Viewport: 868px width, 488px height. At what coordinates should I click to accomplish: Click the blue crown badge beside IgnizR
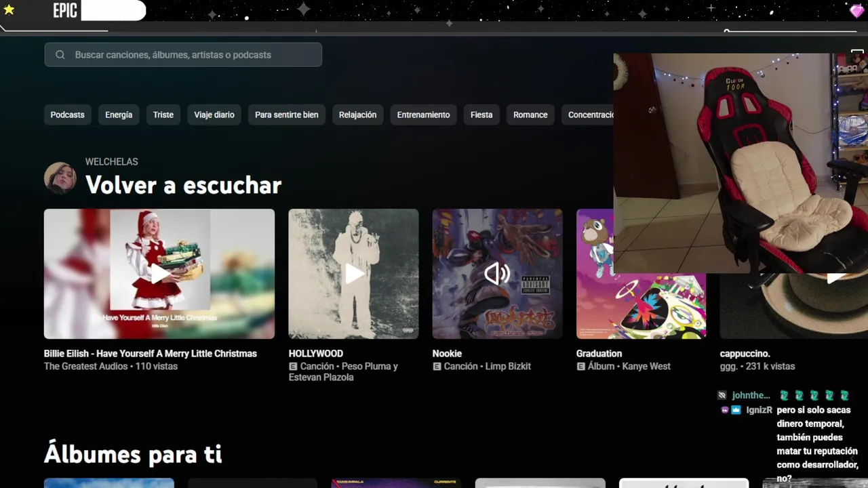[x=736, y=410]
